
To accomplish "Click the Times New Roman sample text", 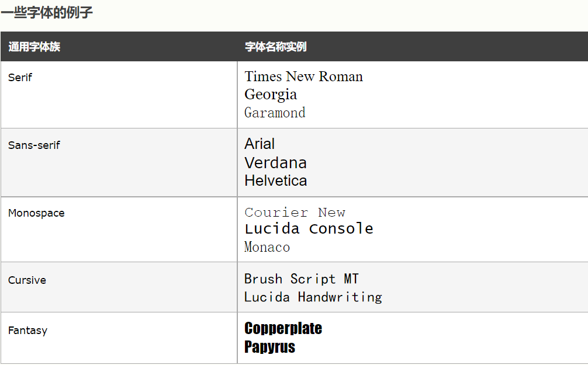I will 303,77.
